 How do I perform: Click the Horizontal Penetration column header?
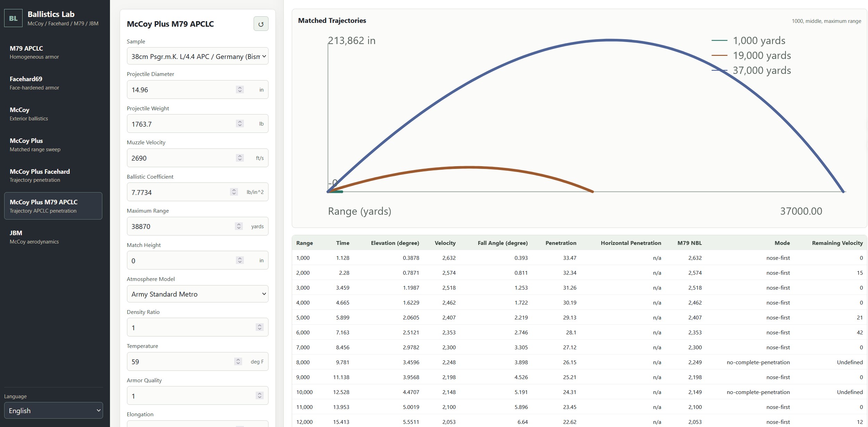click(x=631, y=243)
